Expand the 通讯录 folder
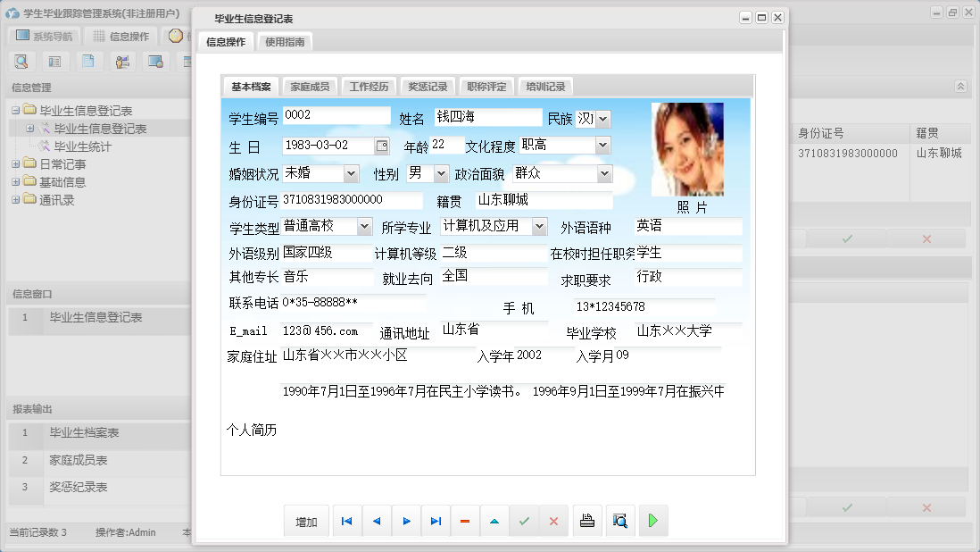The image size is (980, 552). pyautogui.click(x=16, y=199)
